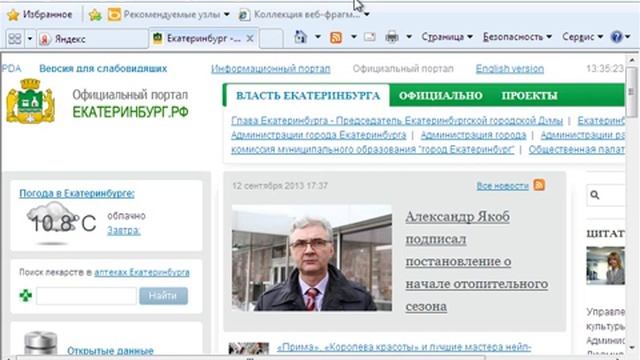
Task: Open комиссия муниципального образования link
Action: pos(372,149)
